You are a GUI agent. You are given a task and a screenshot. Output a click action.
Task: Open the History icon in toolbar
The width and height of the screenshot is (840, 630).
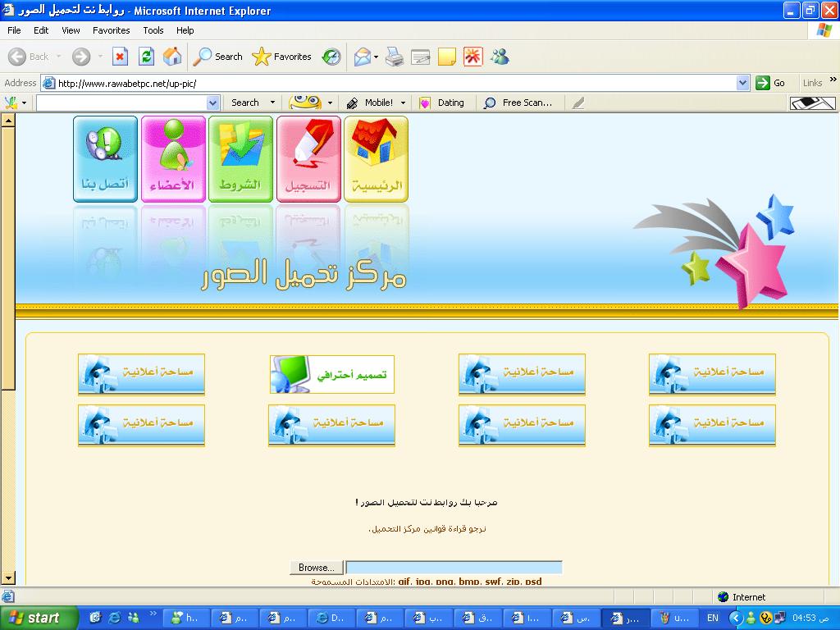pyautogui.click(x=331, y=57)
